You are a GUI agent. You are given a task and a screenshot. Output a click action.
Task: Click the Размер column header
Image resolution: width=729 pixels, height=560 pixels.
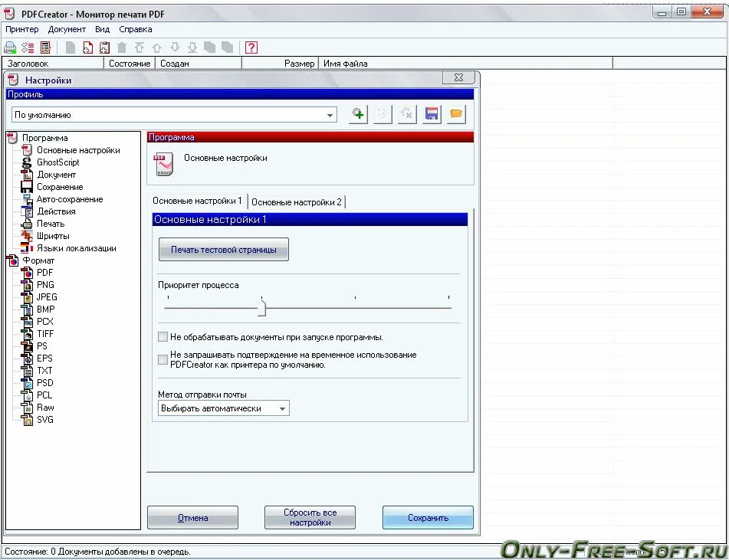tap(280, 64)
